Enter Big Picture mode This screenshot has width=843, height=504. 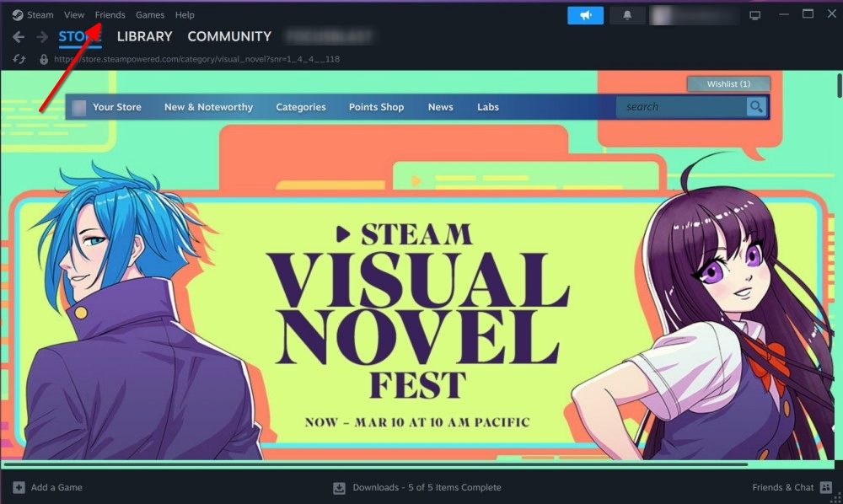click(754, 14)
